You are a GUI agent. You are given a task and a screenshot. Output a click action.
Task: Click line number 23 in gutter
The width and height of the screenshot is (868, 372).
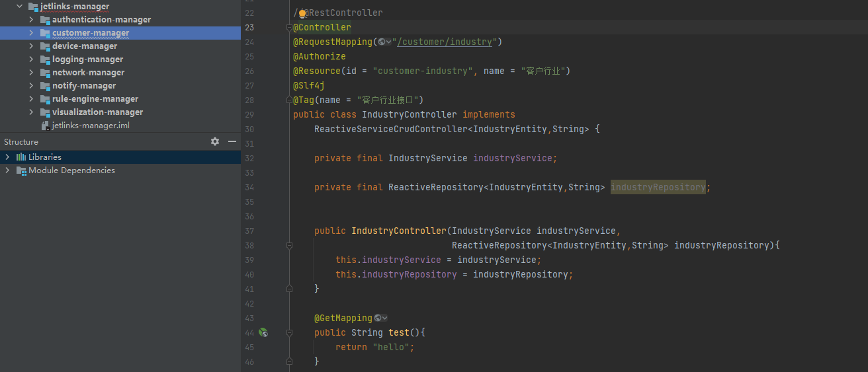pos(249,28)
